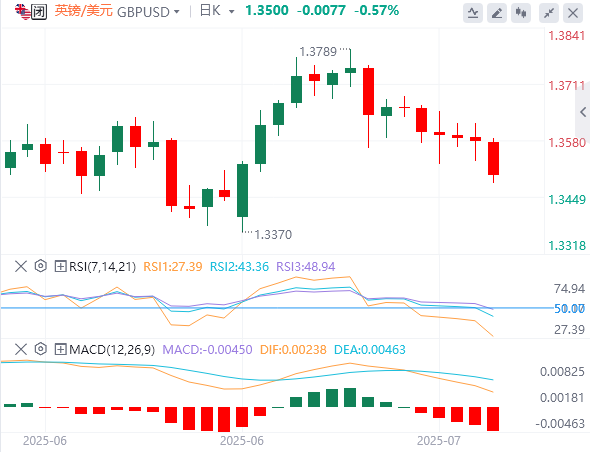Screen dimensions: 590x452
Task: Remove the MACD indicator panel
Action: (x=21, y=349)
